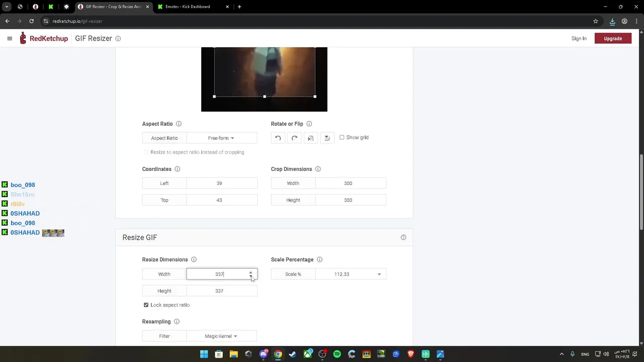This screenshot has width=644, height=362.
Task: Open Spotify from the taskbar
Action: (x=337, y=354)
